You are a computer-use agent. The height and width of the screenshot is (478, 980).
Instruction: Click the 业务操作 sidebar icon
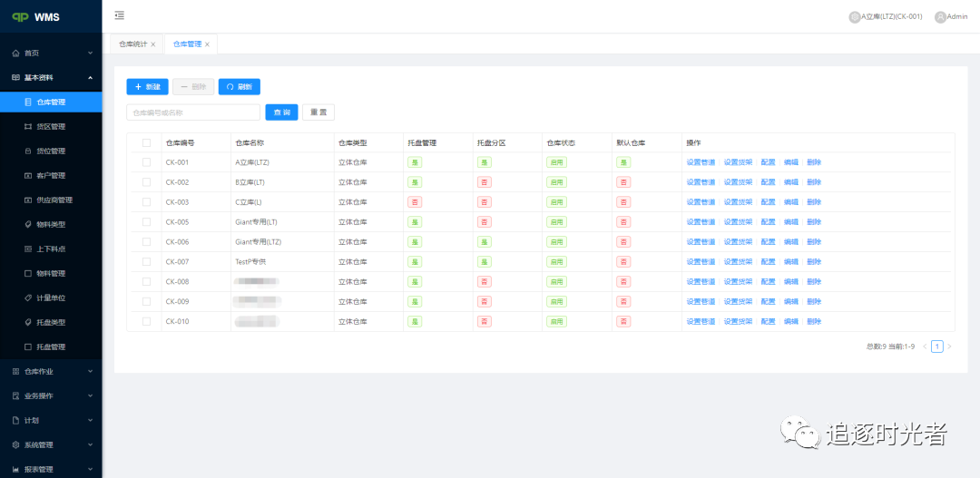[x=15, y=395]
